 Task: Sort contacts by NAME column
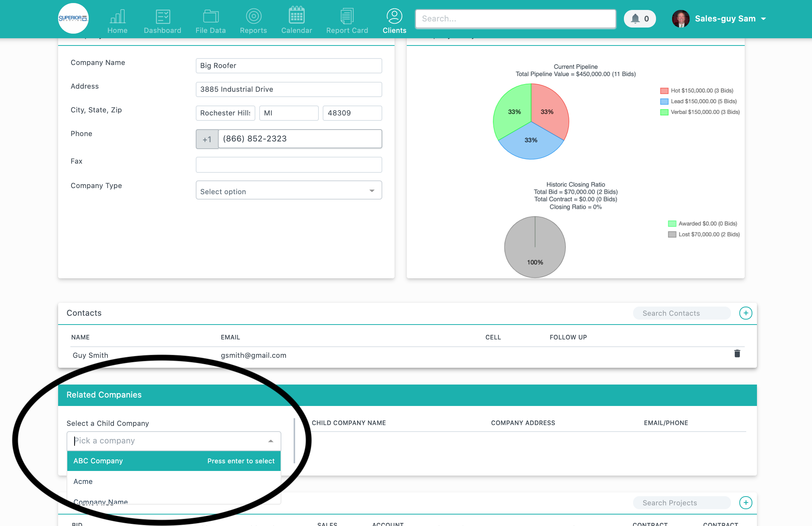click(x=80, y=337)
